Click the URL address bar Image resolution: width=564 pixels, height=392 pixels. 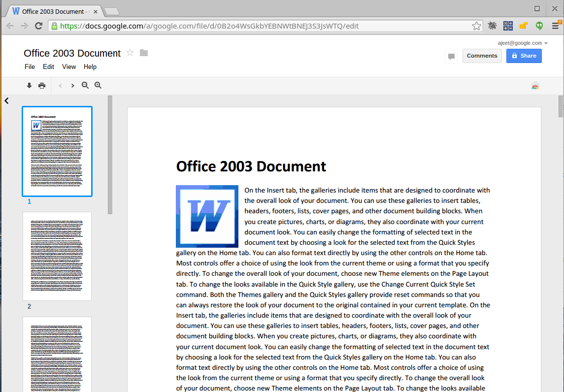[x=265, y=26]
